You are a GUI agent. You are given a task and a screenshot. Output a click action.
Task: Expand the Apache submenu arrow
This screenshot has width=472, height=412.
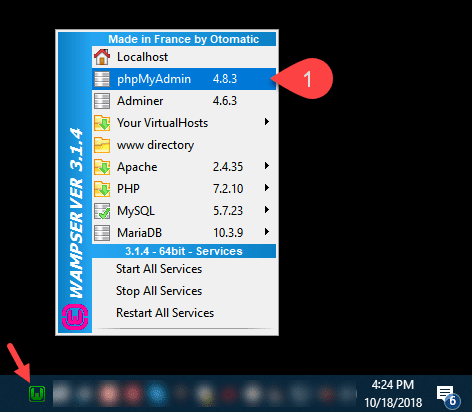(x=267, y=166)
